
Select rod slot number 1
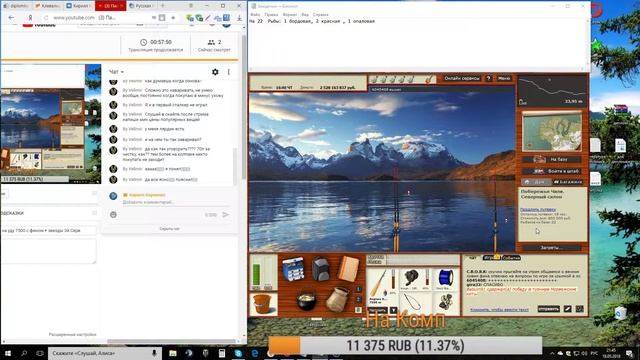point(358,289)
